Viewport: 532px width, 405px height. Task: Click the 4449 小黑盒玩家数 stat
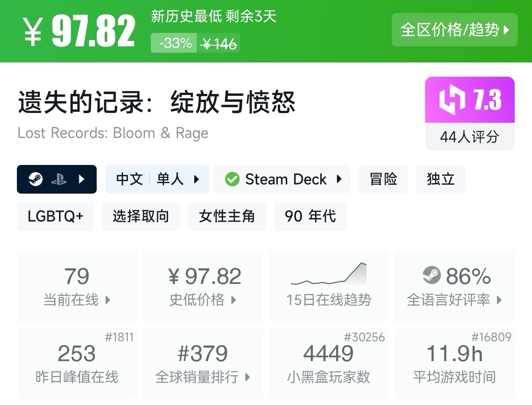(329, 364)
